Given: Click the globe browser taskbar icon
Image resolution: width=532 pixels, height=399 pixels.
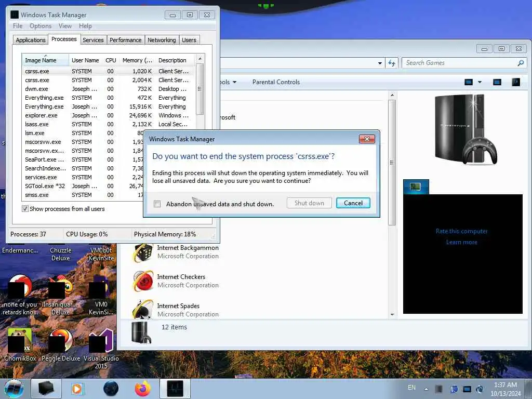Looking at the screenshot, I should click(111, 389).
